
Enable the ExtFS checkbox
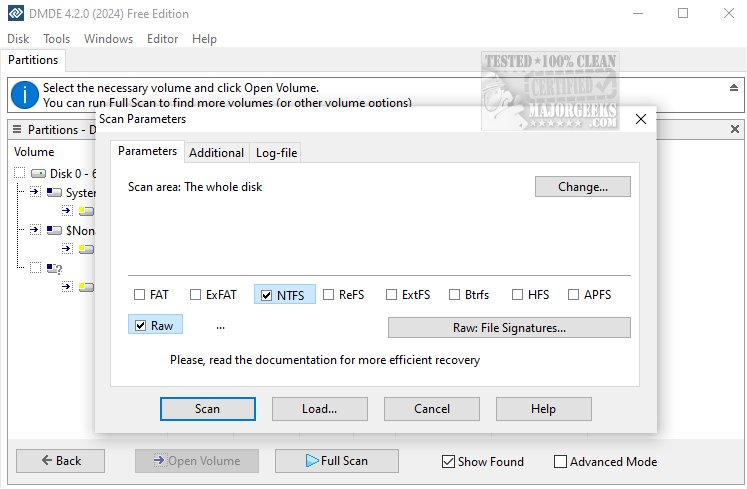[391, 295]
